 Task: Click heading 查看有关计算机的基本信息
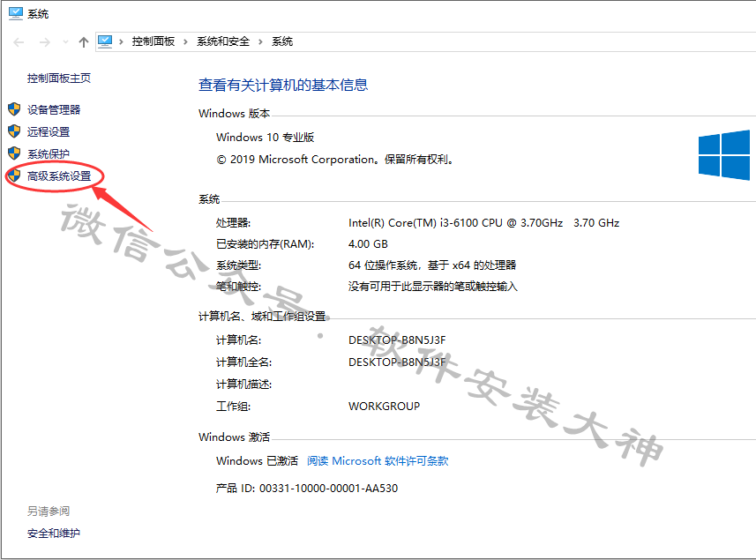coord(283,85)
